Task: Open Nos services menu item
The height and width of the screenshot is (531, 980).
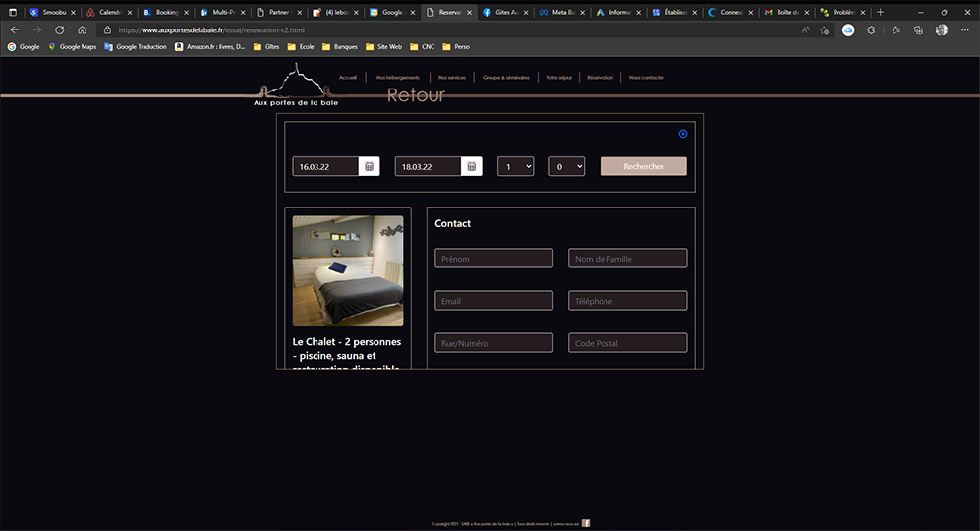Action: point(452,78)
